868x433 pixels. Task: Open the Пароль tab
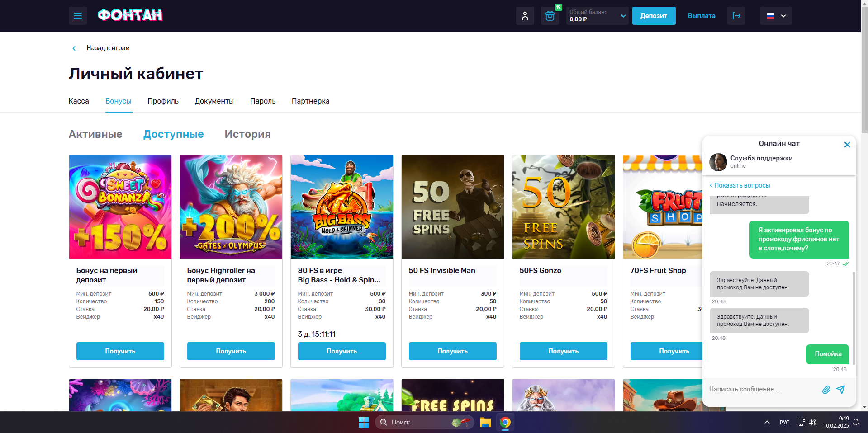tap(263, 101)
